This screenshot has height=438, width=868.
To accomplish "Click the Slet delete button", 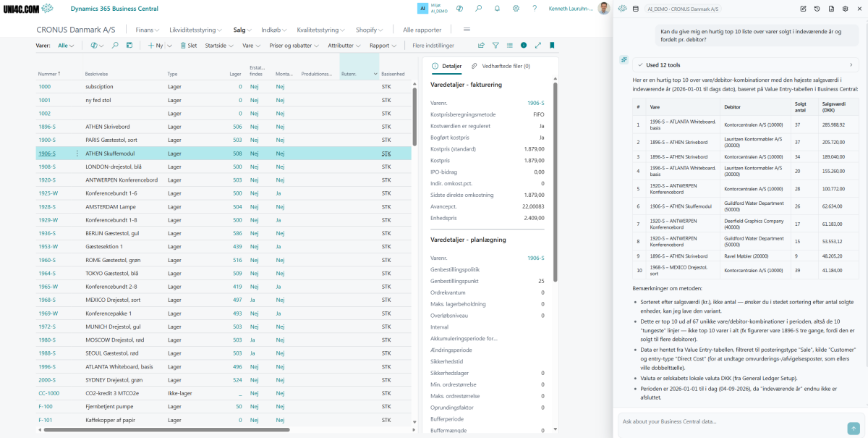I will click(x=187, y=45).
